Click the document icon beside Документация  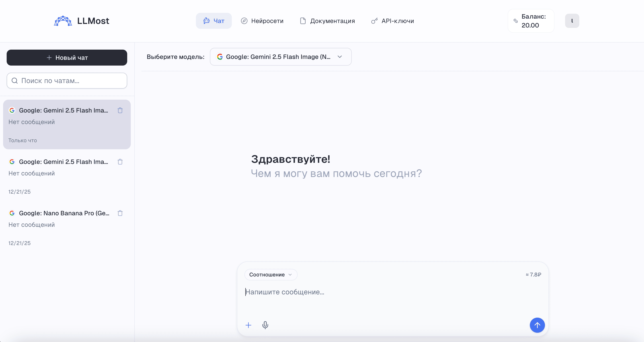[303, 21]
